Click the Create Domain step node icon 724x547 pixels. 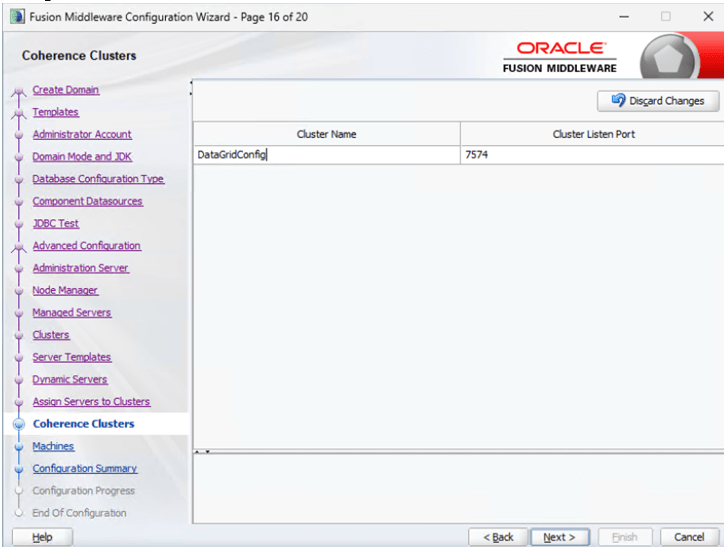point(18,91)
